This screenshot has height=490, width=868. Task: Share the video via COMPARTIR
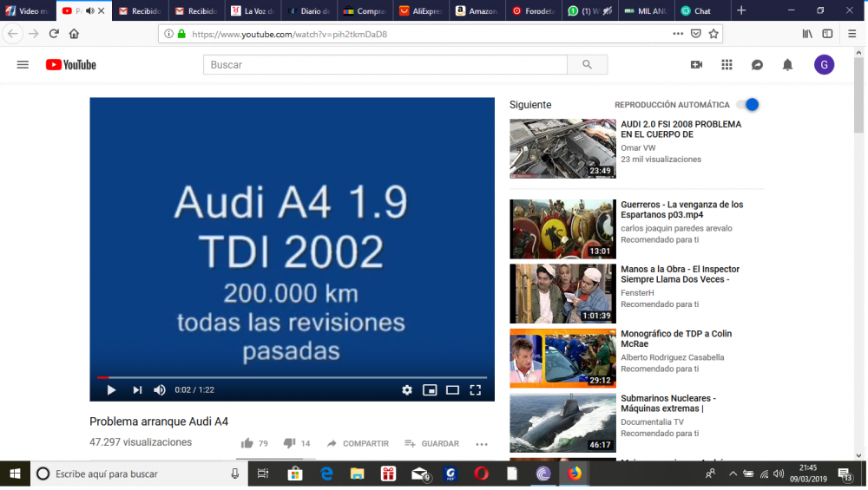[x=358, y=443]
